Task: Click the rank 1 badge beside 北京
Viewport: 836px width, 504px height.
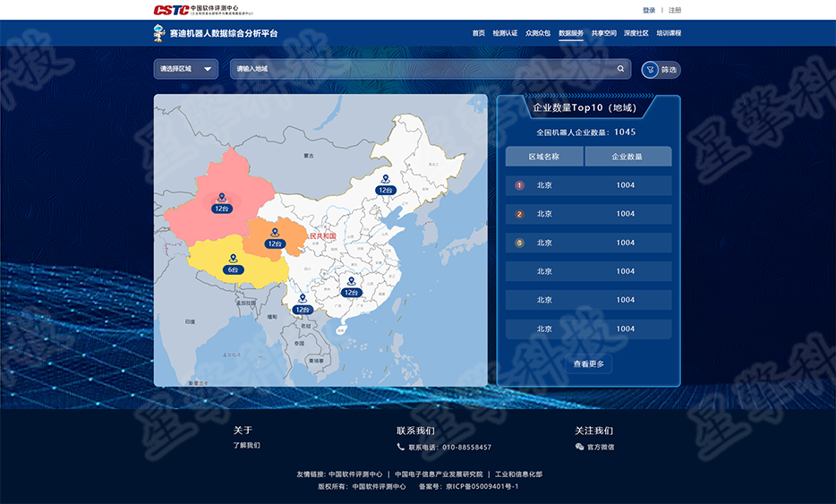Action: point(519,185)
